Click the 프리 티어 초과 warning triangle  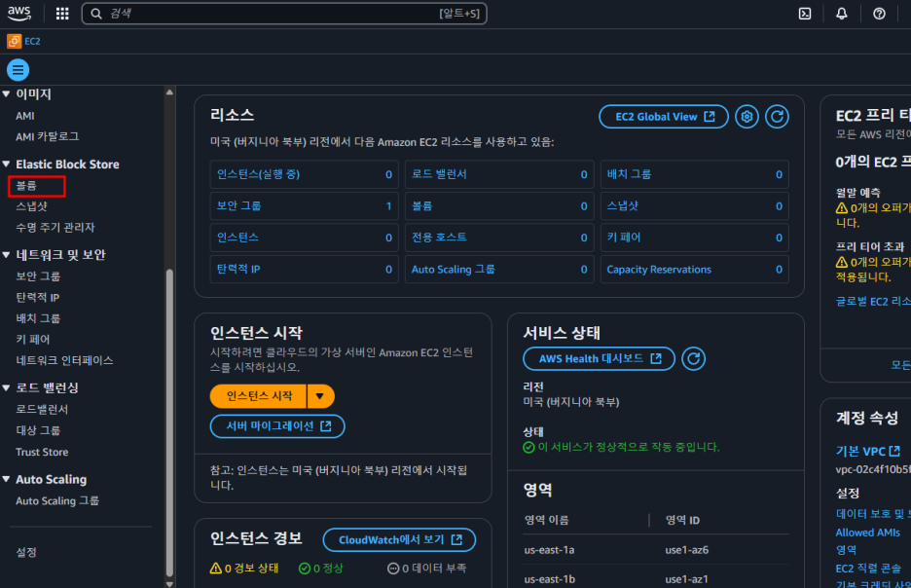(x=841, y=262)
